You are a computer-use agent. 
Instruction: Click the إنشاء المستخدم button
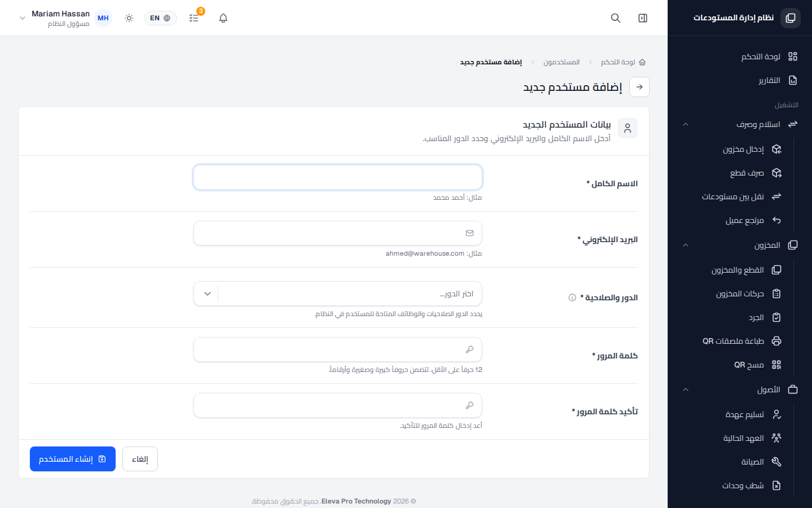[73, 459]
